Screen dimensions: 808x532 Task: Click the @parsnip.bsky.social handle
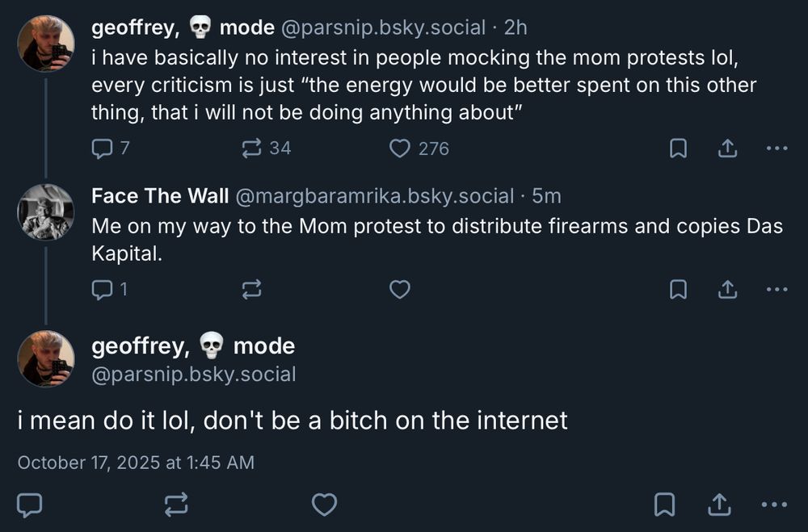coord(383,27)
